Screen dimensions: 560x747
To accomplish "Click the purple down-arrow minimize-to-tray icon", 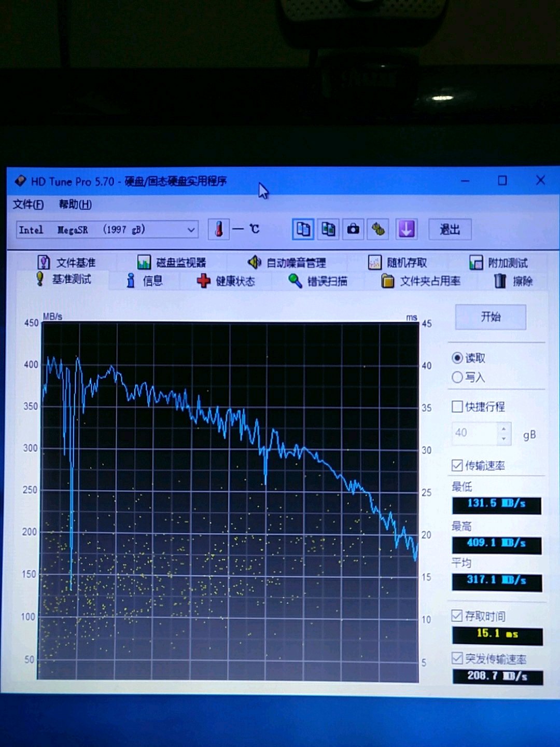I will pyautogui.click(x=407, y=229).
